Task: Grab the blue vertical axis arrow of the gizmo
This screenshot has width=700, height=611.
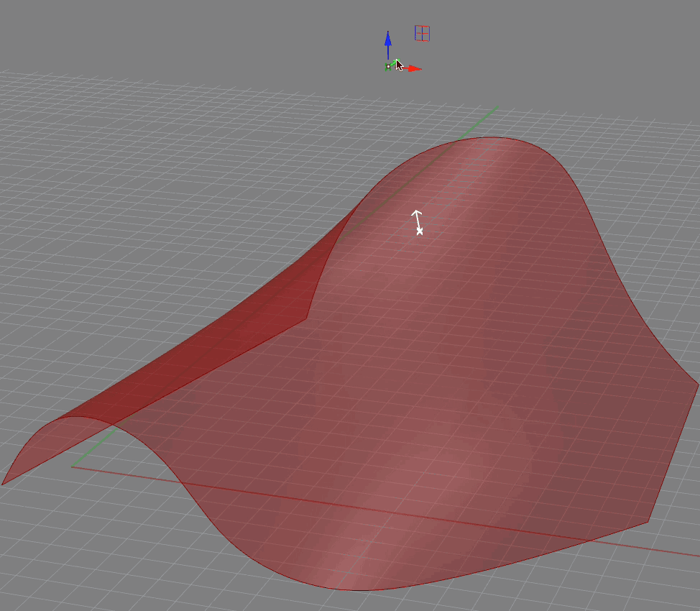Action: (x=388, y=44)
